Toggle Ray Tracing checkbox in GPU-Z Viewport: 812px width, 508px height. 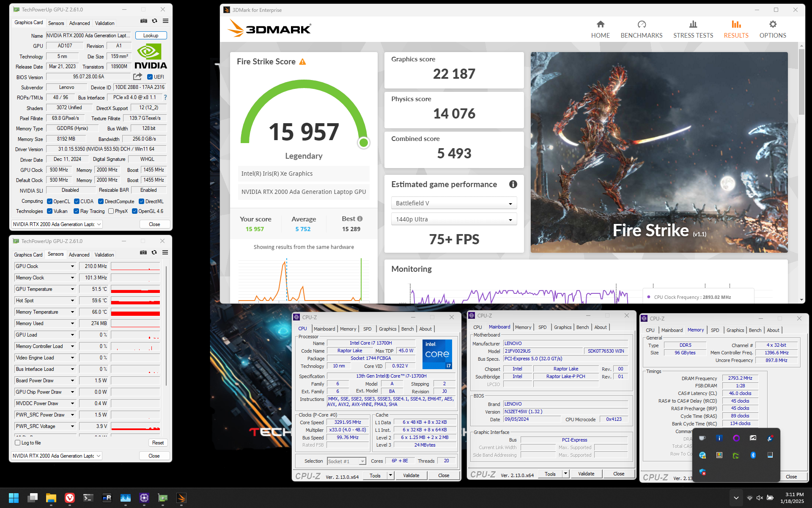76,211
